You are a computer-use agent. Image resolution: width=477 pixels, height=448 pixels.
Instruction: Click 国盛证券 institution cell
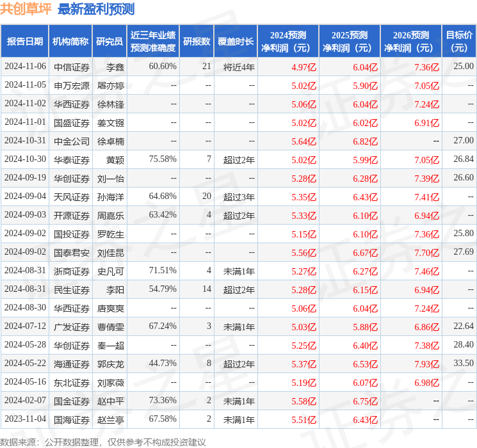(x=72, y=123)
